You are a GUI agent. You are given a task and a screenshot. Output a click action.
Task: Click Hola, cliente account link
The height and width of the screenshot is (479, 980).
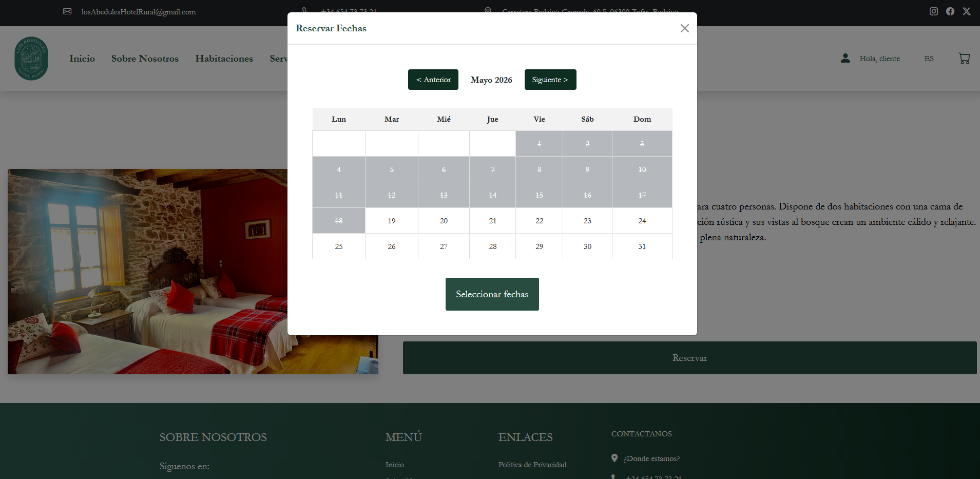pyautogui.click(x=880, y=59)
